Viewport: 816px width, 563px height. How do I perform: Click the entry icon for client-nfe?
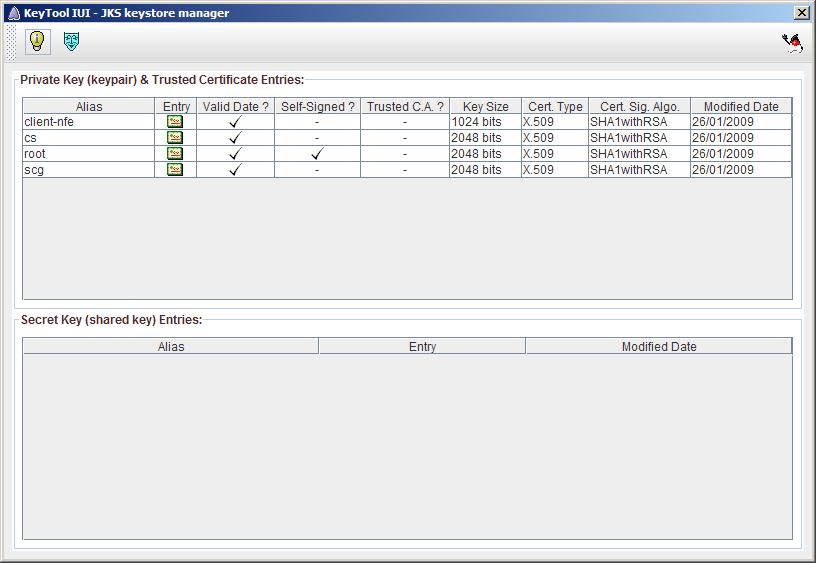[x=175, y=122]
